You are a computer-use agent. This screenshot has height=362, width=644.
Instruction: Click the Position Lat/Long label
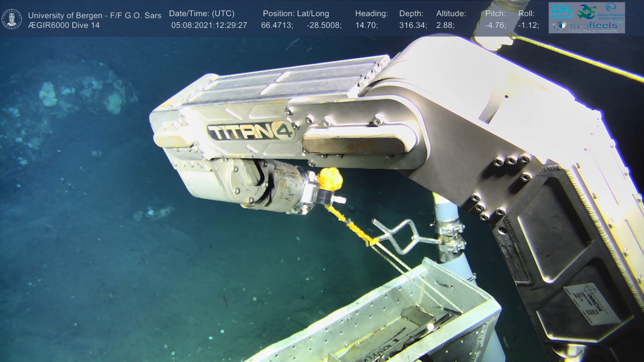tap(296, 14)
